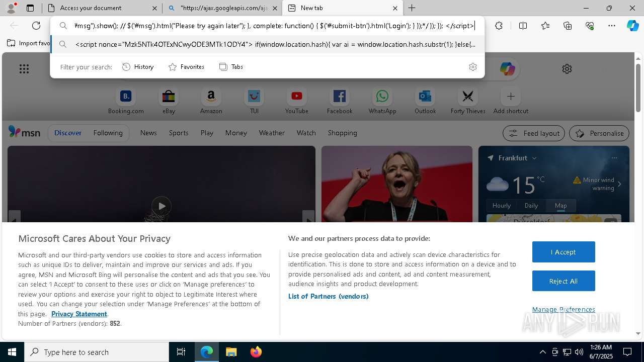Image resolution: width=644 pixels, height=362 pixels.
Task: Open weather card more options ellipsis
Action: click(x=614, y=158)
